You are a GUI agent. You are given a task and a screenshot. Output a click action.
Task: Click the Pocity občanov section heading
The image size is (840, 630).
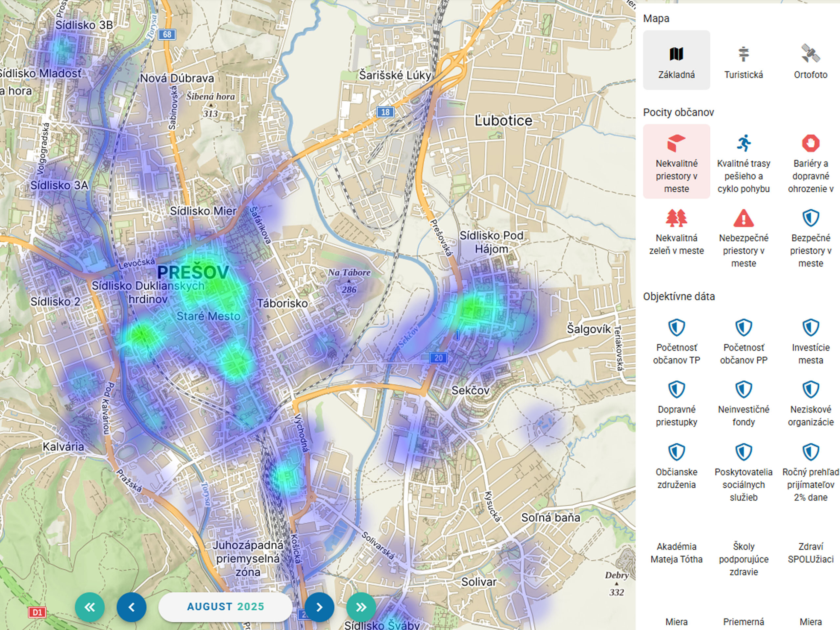[x=678, y=113]
